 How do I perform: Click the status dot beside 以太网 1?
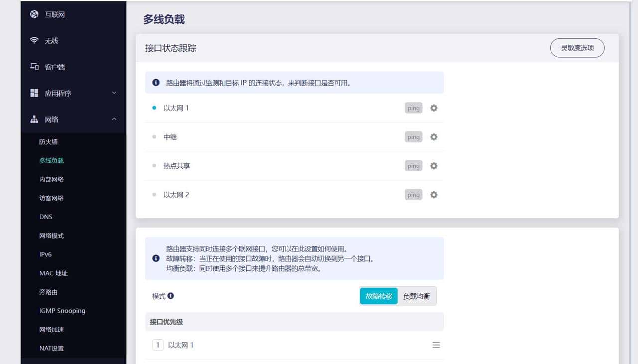tap(154, 107)
